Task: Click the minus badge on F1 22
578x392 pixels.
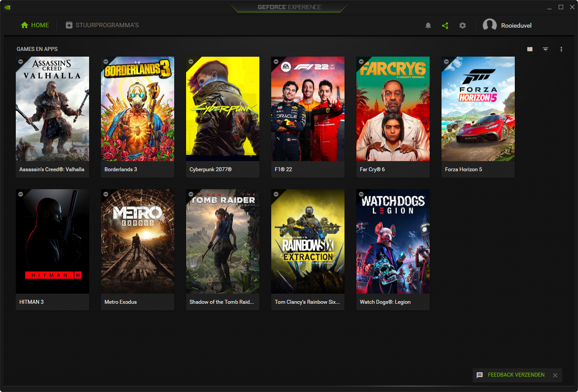Action: click(276, 61)
